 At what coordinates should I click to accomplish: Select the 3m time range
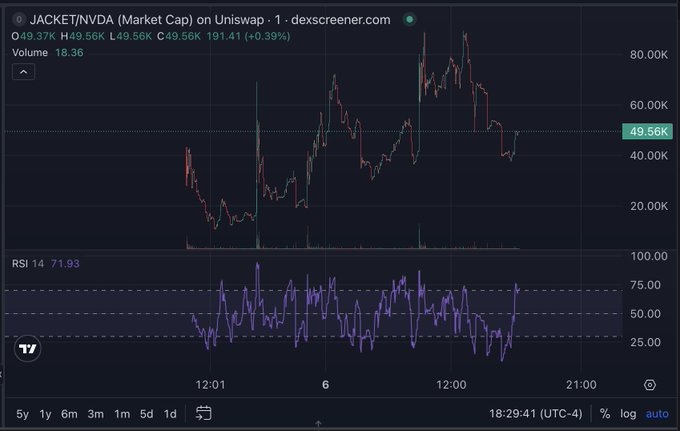click(96, 414)
